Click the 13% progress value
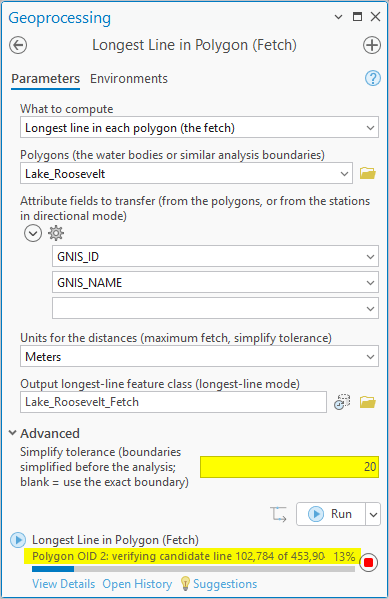The width and height of the screenshot is (389, 599). pos(344,556)
